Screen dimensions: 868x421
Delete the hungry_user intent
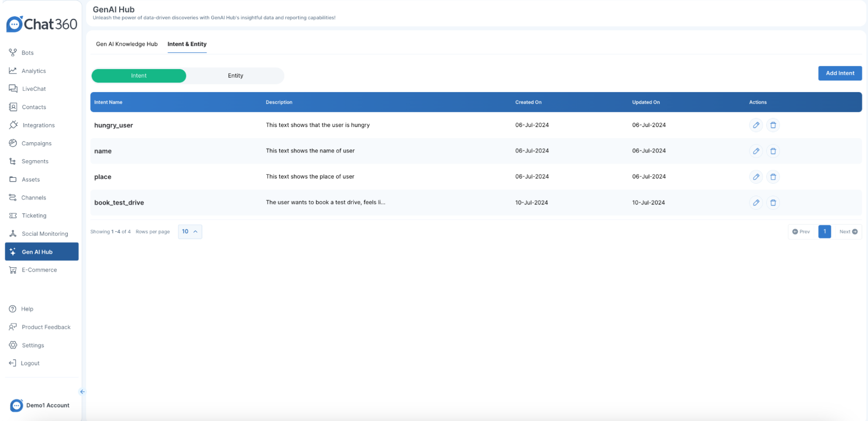click(x=773, y=125)
